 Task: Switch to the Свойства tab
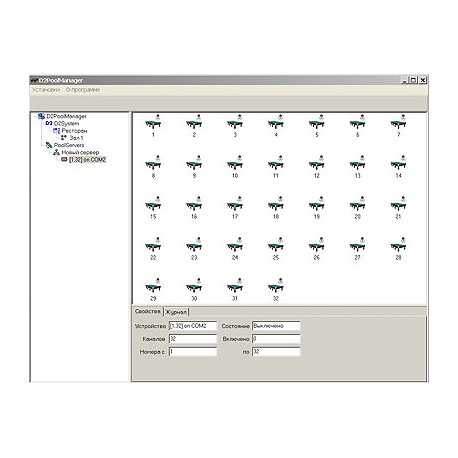click(x=148, y=311)
